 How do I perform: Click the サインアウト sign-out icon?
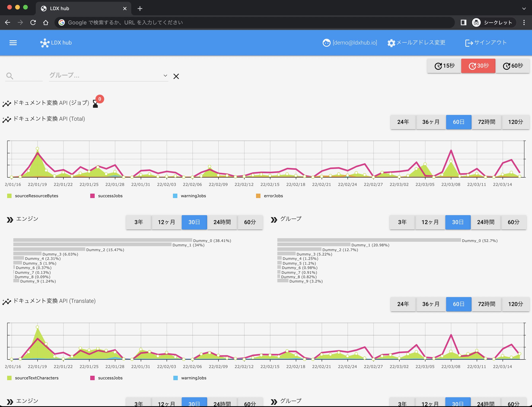coord(469,43)
